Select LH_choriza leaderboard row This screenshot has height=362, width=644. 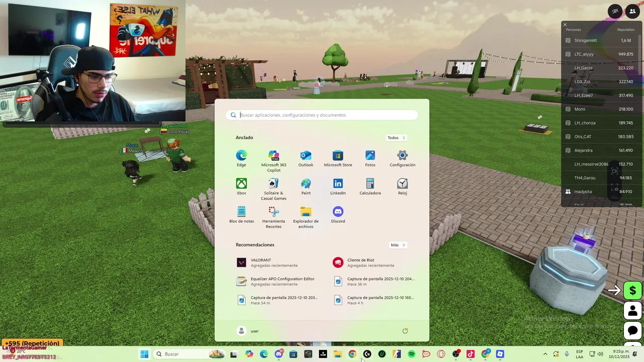(601, 123)
